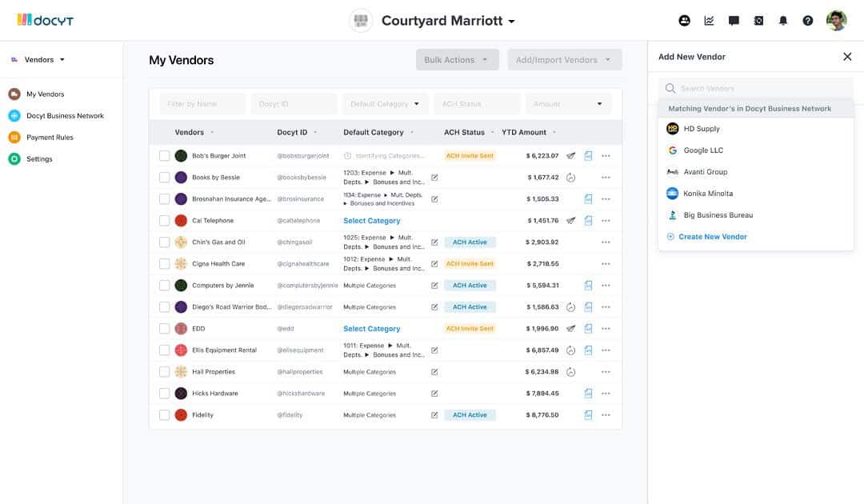Click Create New Vendor link
The width and height of the screenshot is (864, 504).
[713, 236]
